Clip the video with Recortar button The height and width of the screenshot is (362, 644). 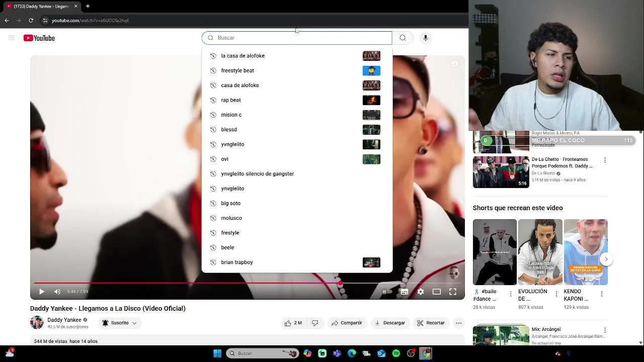pyautogui.click(x=431, y=323)
